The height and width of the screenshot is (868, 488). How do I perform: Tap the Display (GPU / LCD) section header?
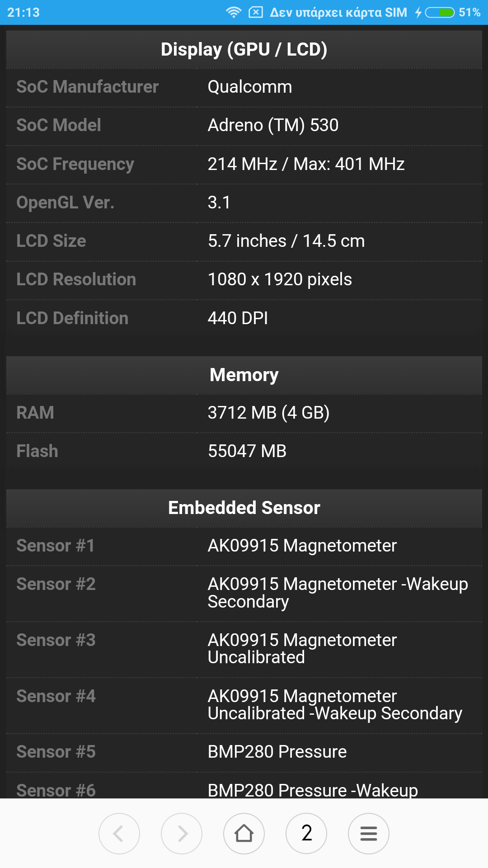[244, 49]
